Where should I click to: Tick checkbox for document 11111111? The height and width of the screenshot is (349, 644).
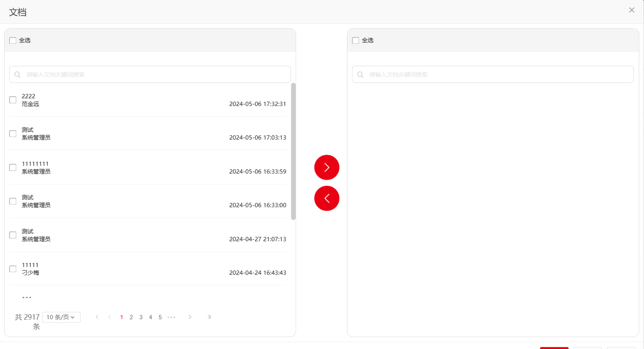13,167
